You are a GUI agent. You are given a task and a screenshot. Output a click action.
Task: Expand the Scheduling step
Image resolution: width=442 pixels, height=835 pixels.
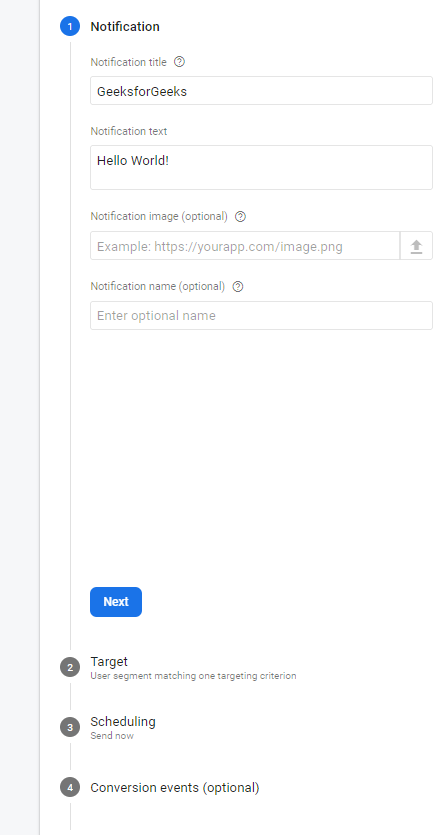tap(123, 722)
